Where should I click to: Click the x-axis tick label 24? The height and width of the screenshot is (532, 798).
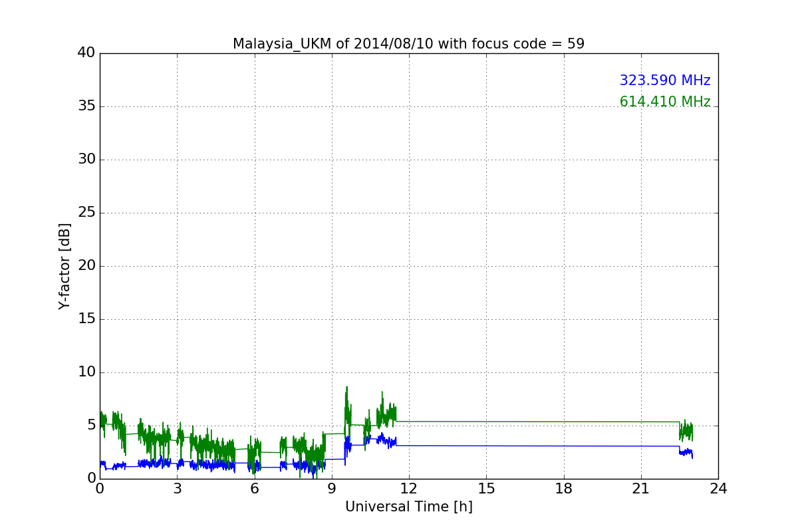[x=718, y=489]
